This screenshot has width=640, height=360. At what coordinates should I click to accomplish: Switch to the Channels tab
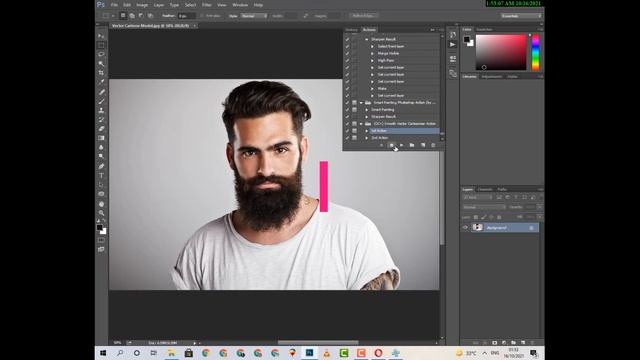[485, 189]
